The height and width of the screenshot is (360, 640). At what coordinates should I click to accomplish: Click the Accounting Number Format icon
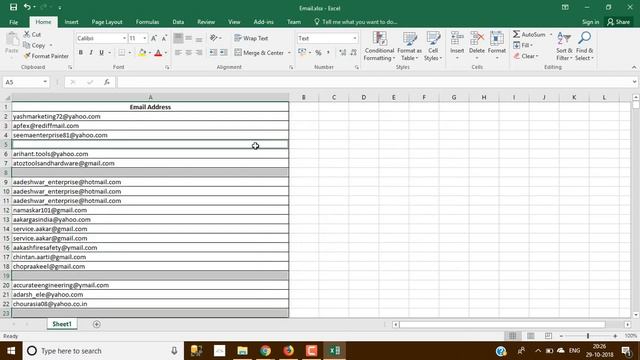302,52
